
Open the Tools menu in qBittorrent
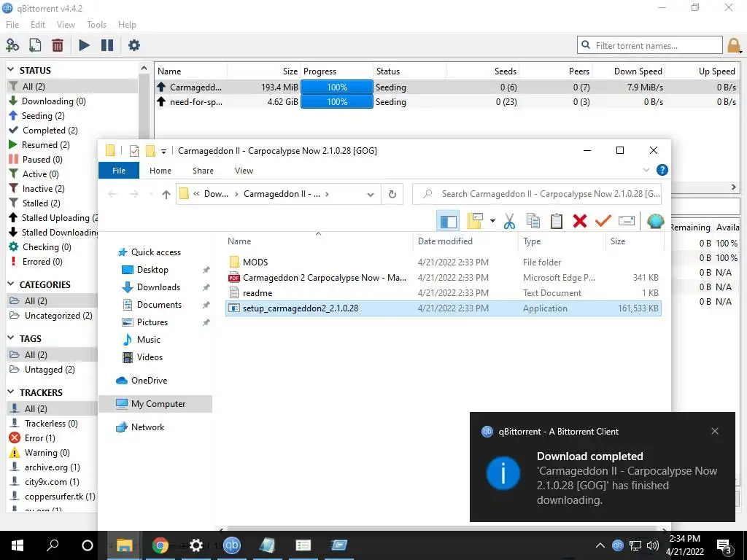point(97,24)
